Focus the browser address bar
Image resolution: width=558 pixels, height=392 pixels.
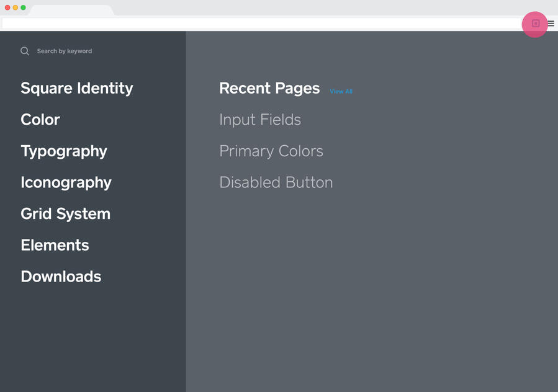(x=261, y=24)
